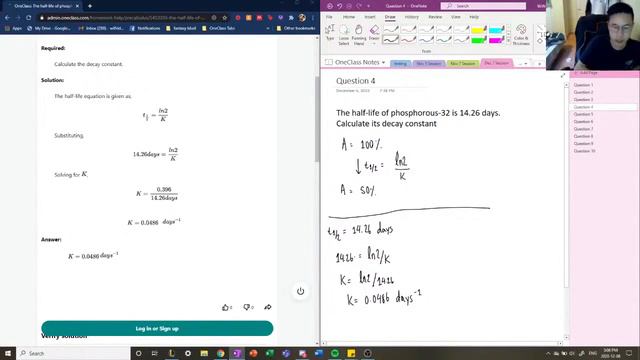The image size is (640, 360).
Task: Open Question 1 in the page list
Action: point(583,85)
